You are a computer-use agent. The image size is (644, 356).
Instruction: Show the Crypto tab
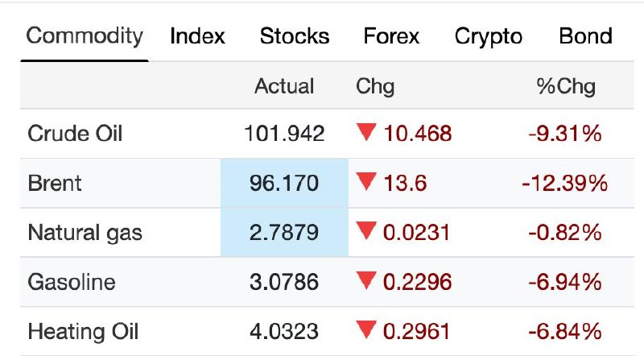[489, 36]
